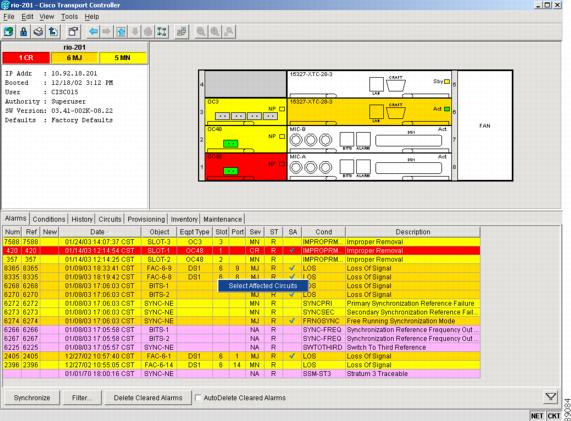Screen dimensions: 571x421
Task: Click the Print toolbar icon
Action: tap(38, 32)
